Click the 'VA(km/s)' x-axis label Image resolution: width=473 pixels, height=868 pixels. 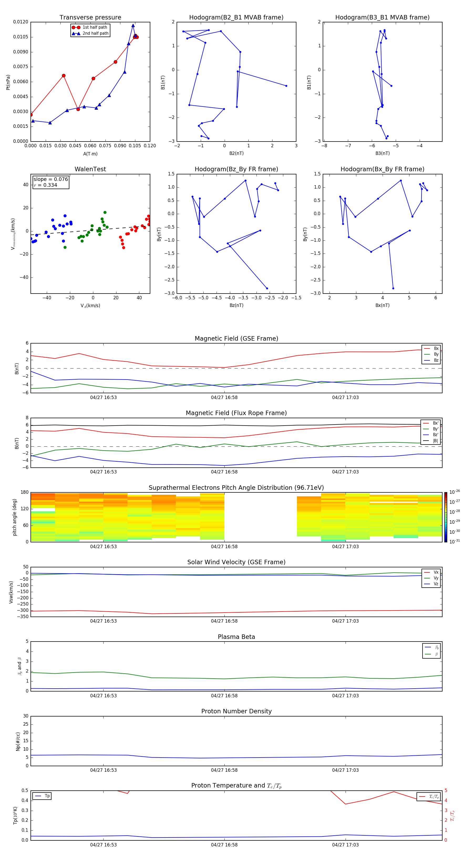pyautogui.click(x=90, y=306)
